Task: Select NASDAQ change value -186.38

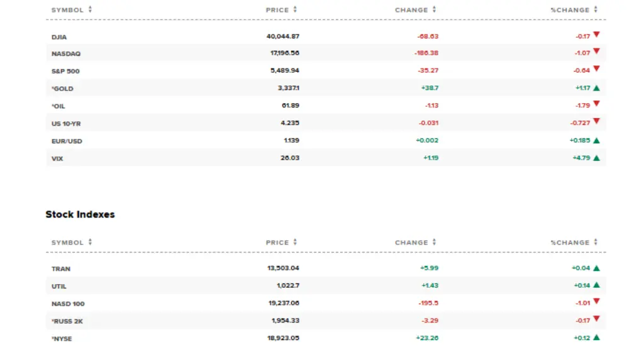Action: coord(426,53)
